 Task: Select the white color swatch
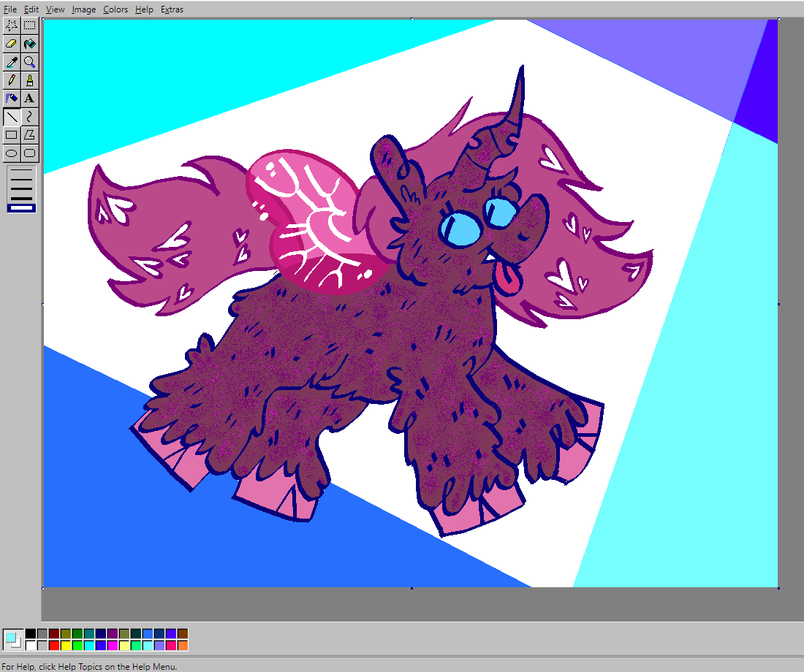(31, 646)
